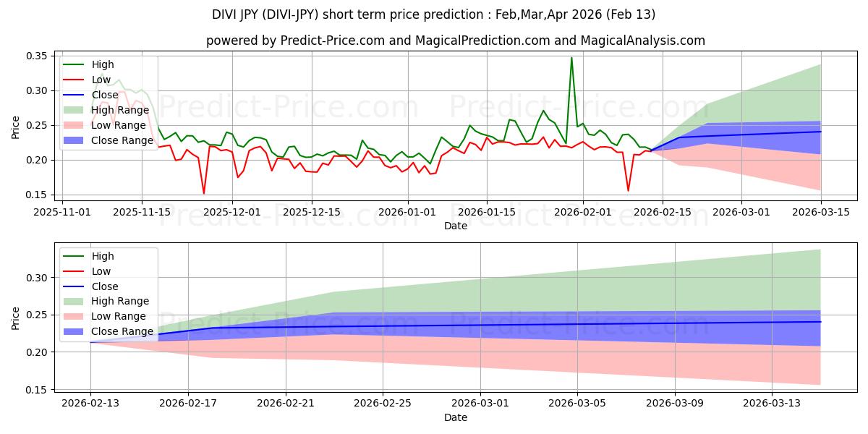Click the green High Range swatch in top legend
868x434 pixels.
coord(74,110)
